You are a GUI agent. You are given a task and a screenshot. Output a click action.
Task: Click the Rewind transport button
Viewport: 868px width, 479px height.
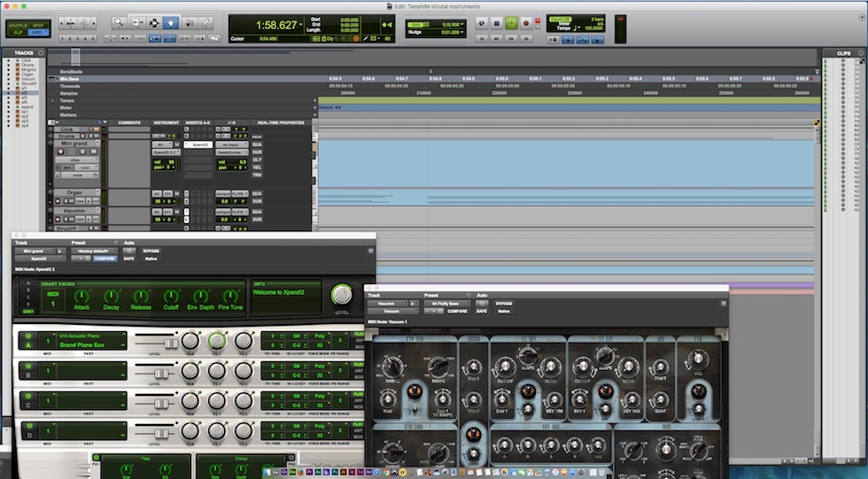497,39
